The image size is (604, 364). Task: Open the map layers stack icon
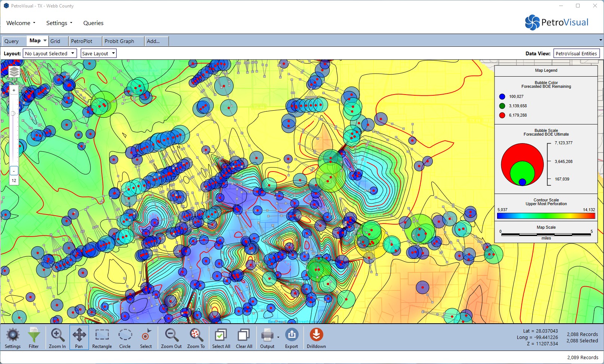[x=14, y=71]
